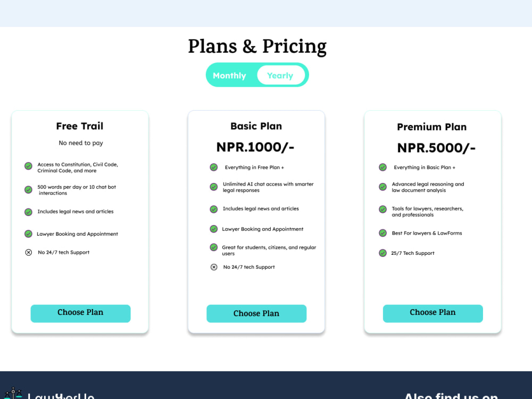This screenshot has width=532, height=399.
Task: Click checkmark beside 500 words per day
Action: point(29,190)
